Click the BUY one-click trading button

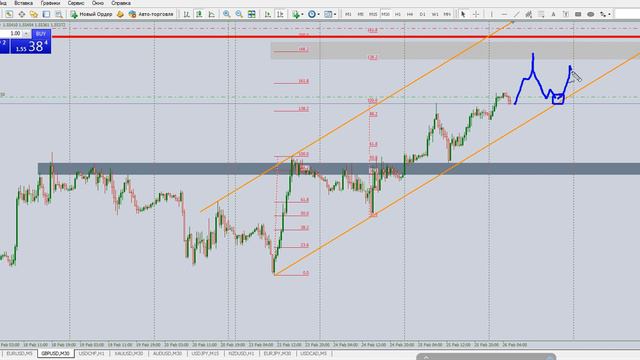41,34
